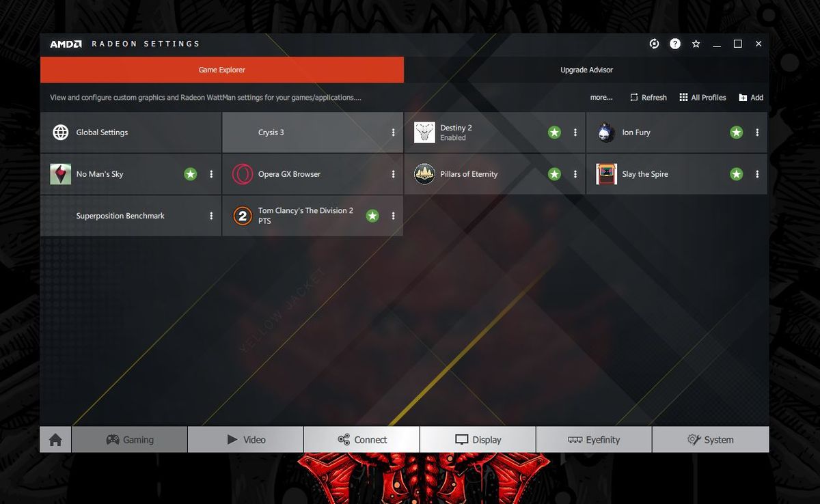Toggle the star on Ion Fury profile

pos(736,132)
